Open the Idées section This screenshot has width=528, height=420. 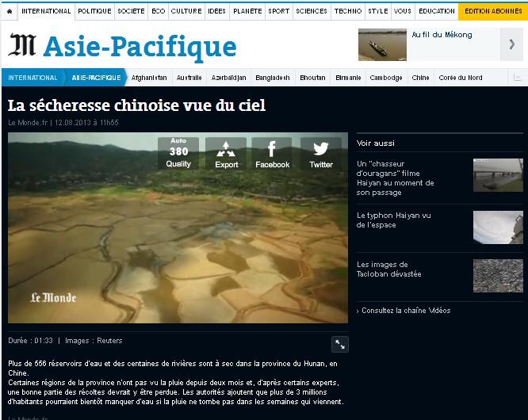217,11
